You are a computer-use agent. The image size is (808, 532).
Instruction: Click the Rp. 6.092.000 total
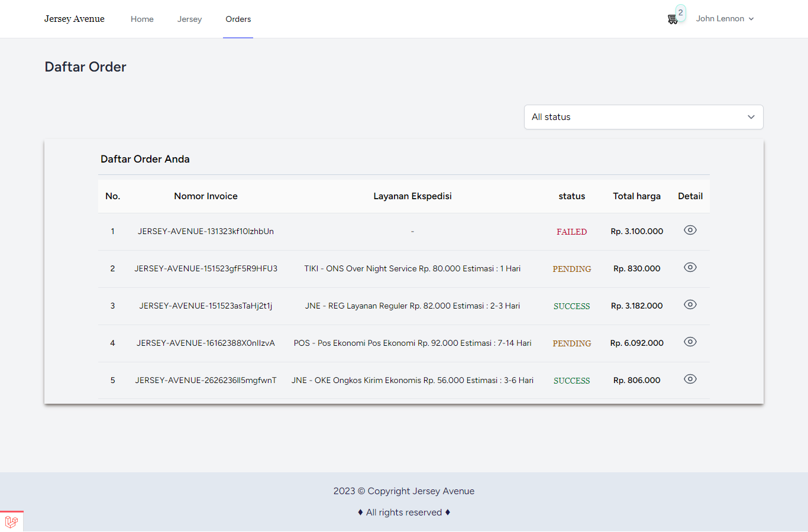tap(637, 343)
